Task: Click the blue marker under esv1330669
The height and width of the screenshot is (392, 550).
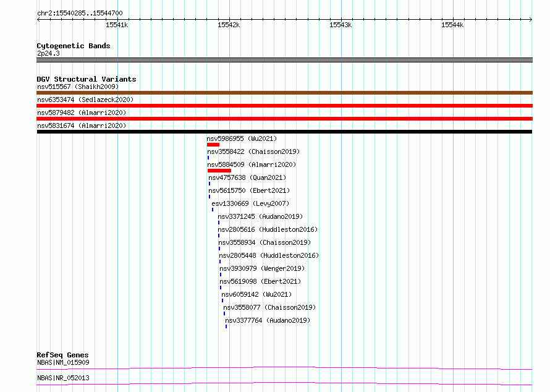Action: point(213,210)
